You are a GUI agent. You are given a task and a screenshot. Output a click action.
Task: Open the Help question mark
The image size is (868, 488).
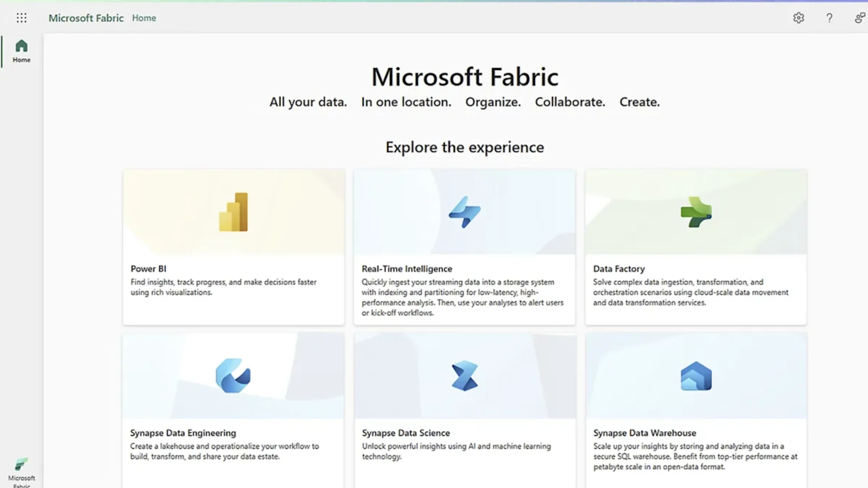pyautogui.click(x=829, y=18)
